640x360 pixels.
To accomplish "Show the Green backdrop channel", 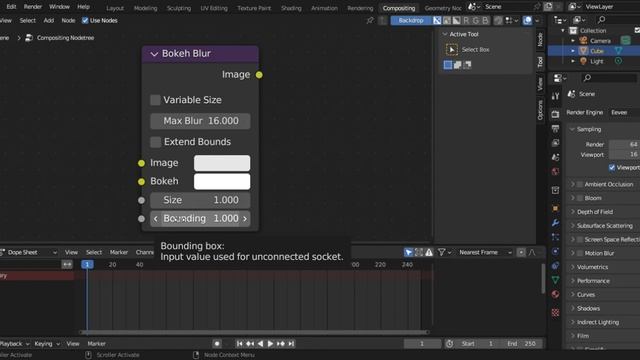I will [476, 20].
